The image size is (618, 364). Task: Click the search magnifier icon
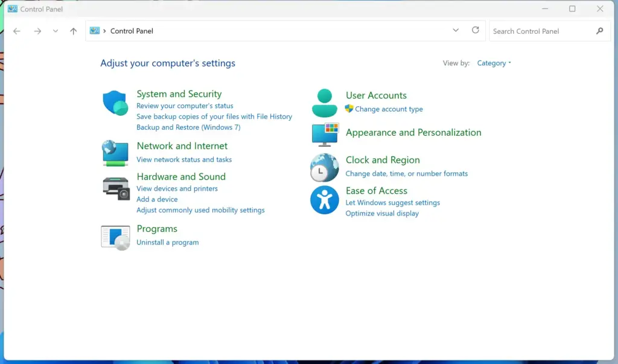coord(599,31)
